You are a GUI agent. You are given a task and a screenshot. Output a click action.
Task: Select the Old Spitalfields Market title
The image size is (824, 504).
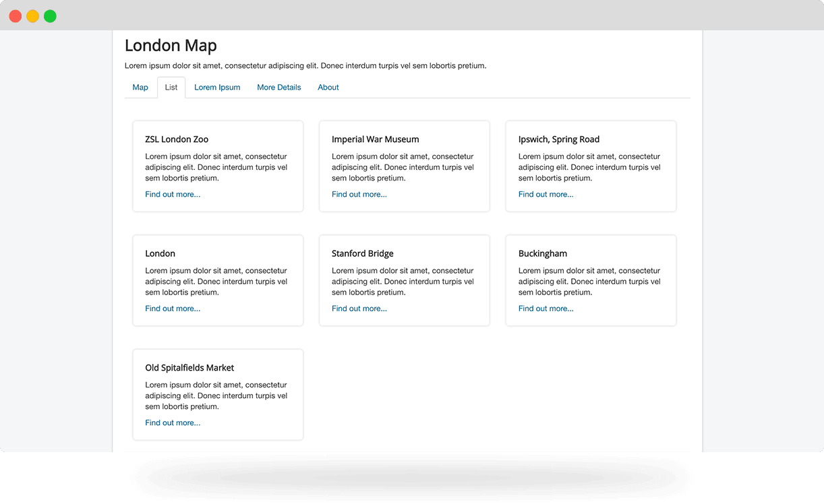coord(189,368)
